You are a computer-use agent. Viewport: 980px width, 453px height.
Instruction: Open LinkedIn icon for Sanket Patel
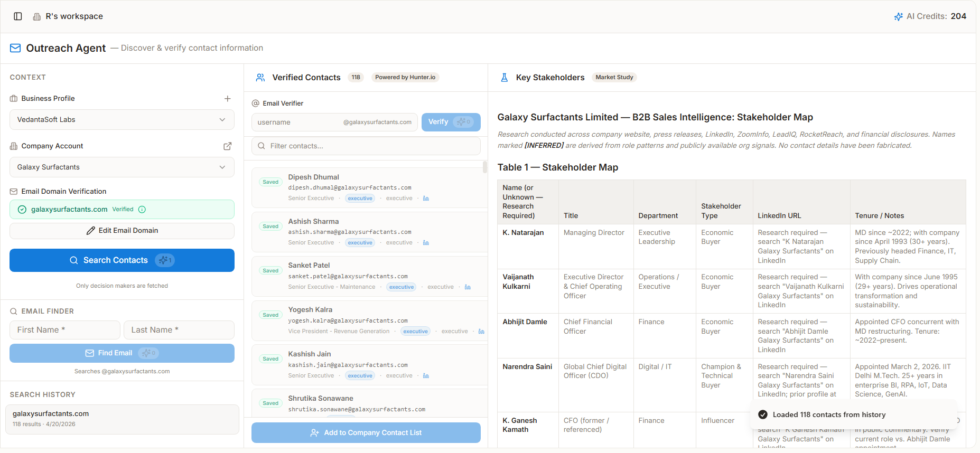pos(468,287)
